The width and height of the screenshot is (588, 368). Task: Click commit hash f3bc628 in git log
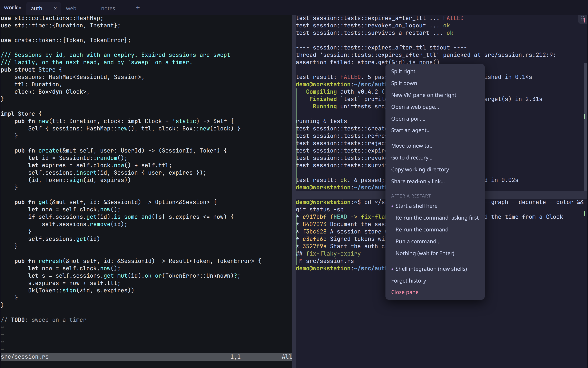(314, 232)
